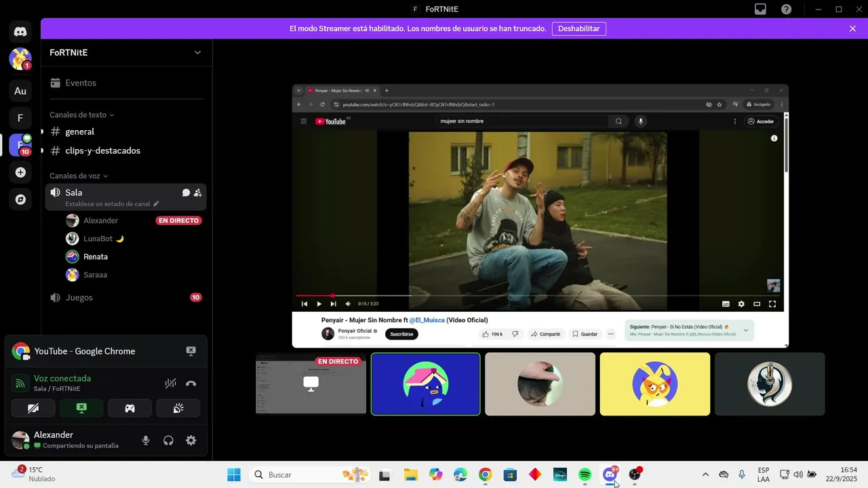Expand the FoRTNitE server dropdown

click(197, 52)
